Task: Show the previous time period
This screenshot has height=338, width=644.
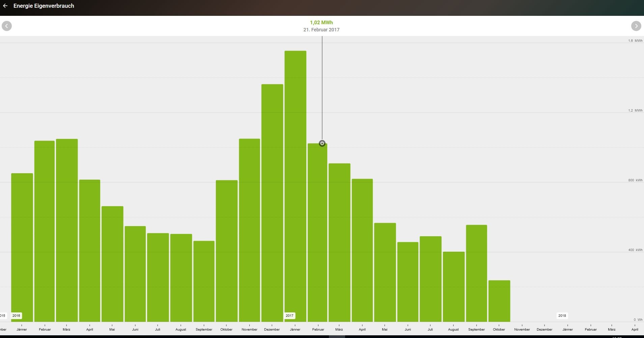Action: tap(7, 26)
